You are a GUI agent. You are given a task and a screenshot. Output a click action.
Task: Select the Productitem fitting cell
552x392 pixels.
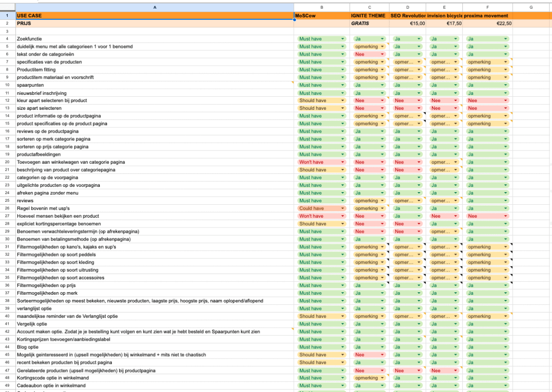click(x=155, y=70)
